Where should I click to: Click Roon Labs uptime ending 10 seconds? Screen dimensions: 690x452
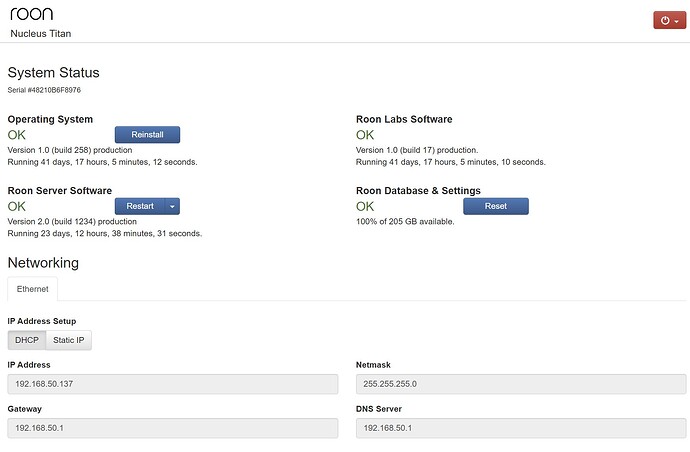pyautogui.click(x=451, y=162)
